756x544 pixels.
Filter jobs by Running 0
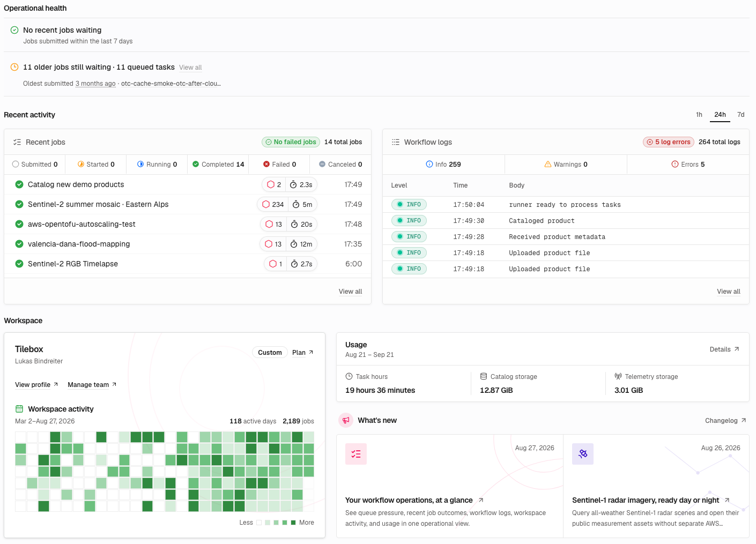[157, 164]
